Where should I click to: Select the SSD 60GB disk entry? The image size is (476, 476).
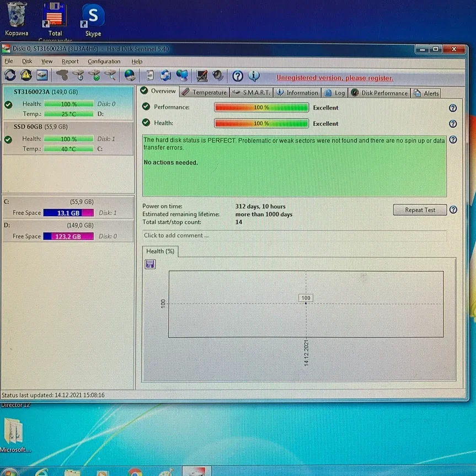point(68,138)
